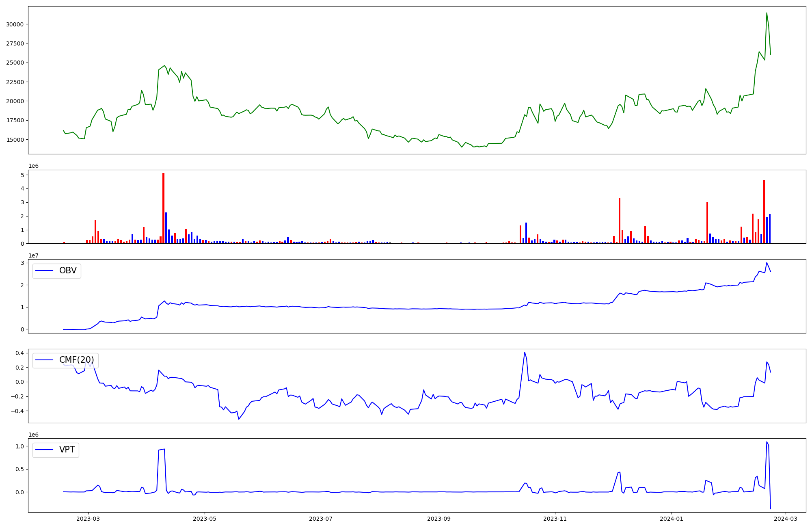Click the 22500 price axis tick
The height and width of the screenshot is (528, 812).
point(15,82)
